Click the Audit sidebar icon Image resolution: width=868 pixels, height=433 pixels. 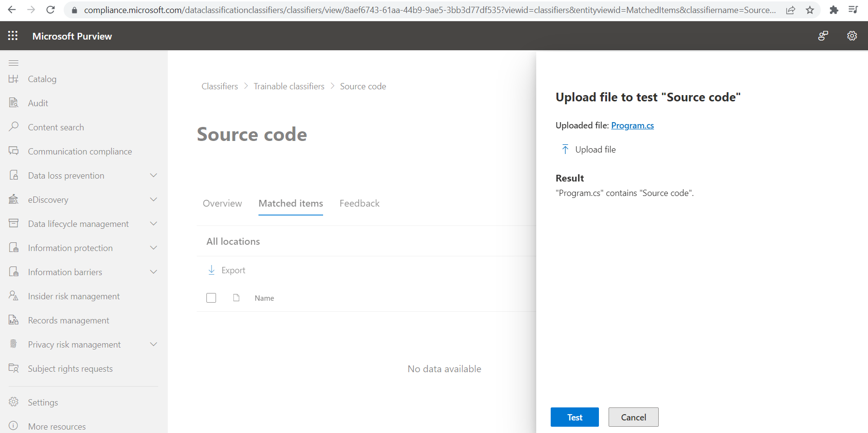point(14,103)
